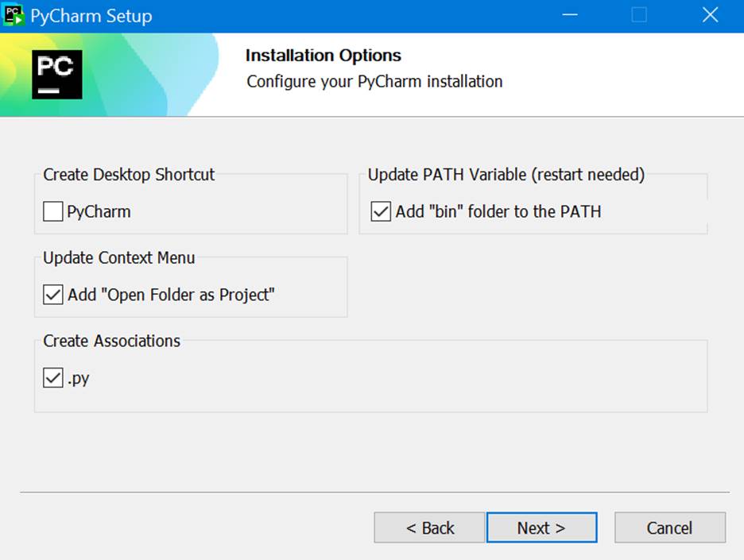744x560 pixels.
Task: Cancel the PyCharm installation
Action: [669, 528]
